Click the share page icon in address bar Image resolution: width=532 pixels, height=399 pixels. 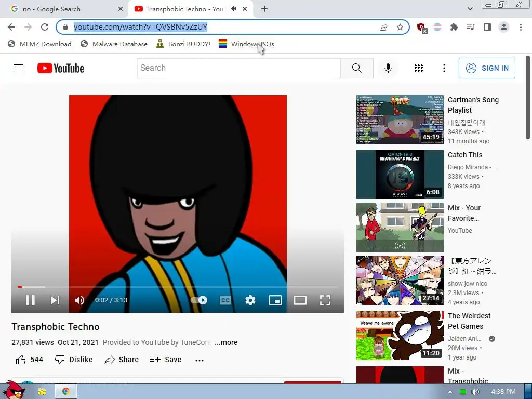(x=383, y=27)
